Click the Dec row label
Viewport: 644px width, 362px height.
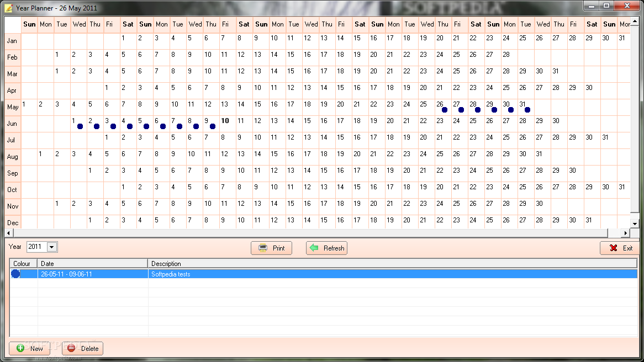(x=13, y=223)
